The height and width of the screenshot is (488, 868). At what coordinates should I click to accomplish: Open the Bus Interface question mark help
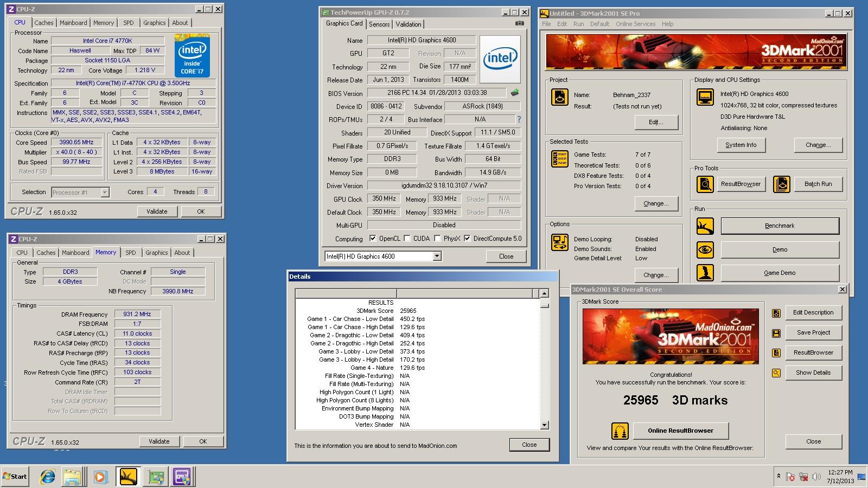(x=519, y=119)
